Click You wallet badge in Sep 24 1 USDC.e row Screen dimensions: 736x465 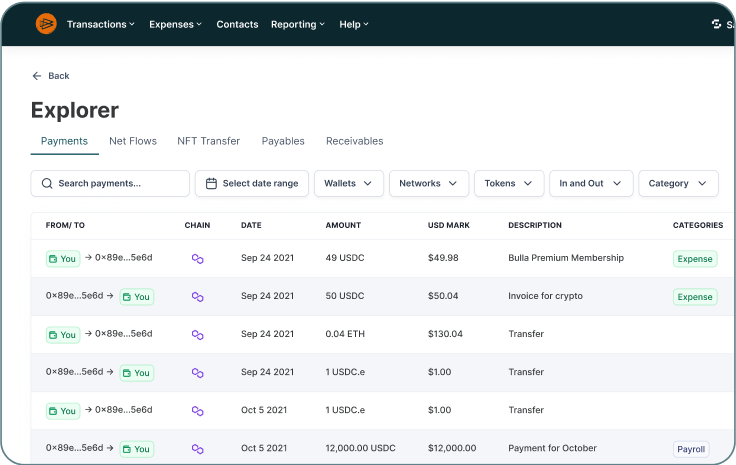[137, 373]
